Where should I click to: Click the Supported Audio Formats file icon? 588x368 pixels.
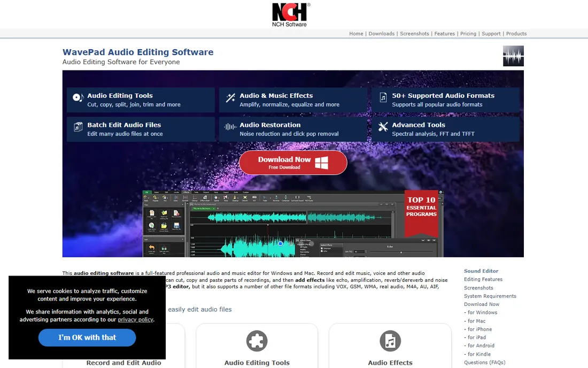pos(383,97)
